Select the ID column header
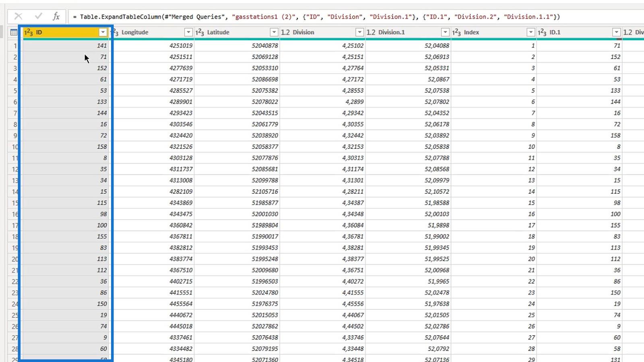 pyautogui.click(x=66, y=32)
